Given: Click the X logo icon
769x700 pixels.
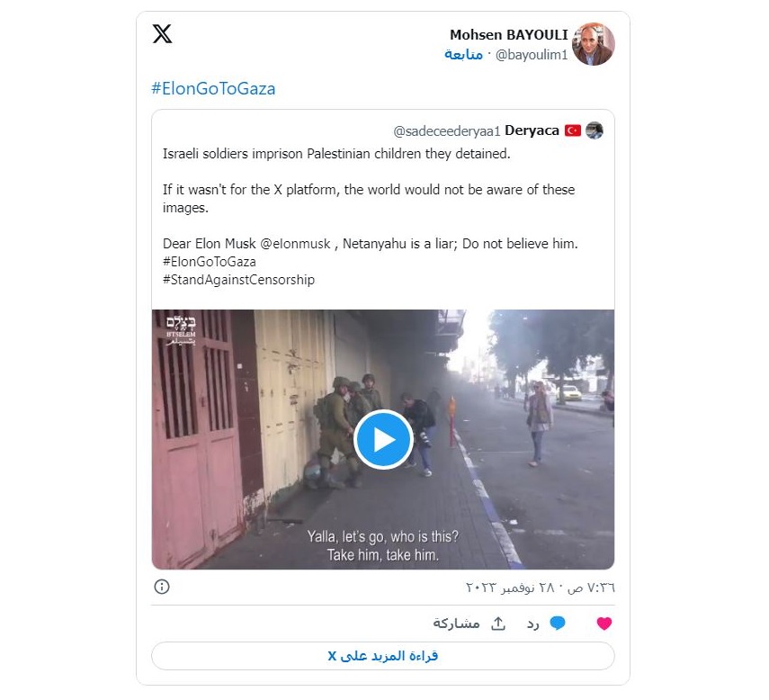Looking at the screenshot, I should tap(162, 34).
